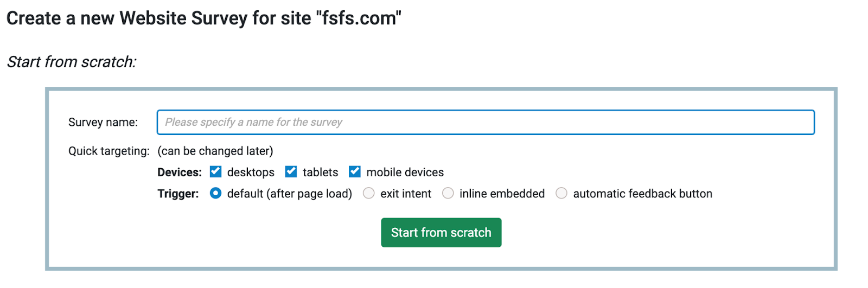The width and height of the screenshot is (868, 288).
Task: Click the Survey name input field
Action: pos(485,123)
